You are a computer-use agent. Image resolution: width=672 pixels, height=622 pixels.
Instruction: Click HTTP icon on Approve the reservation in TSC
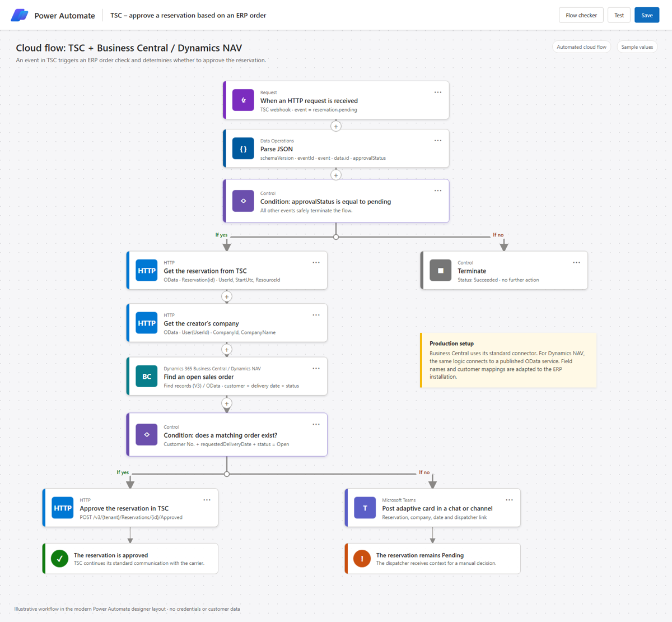click(x=63, y=508)
